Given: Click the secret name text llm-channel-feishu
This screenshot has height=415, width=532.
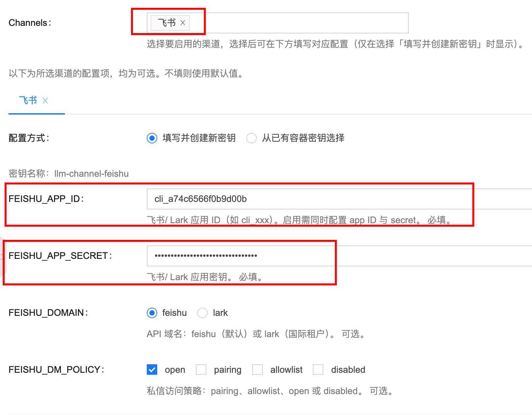Looking at the screenshot, I should tap(91, 173).
